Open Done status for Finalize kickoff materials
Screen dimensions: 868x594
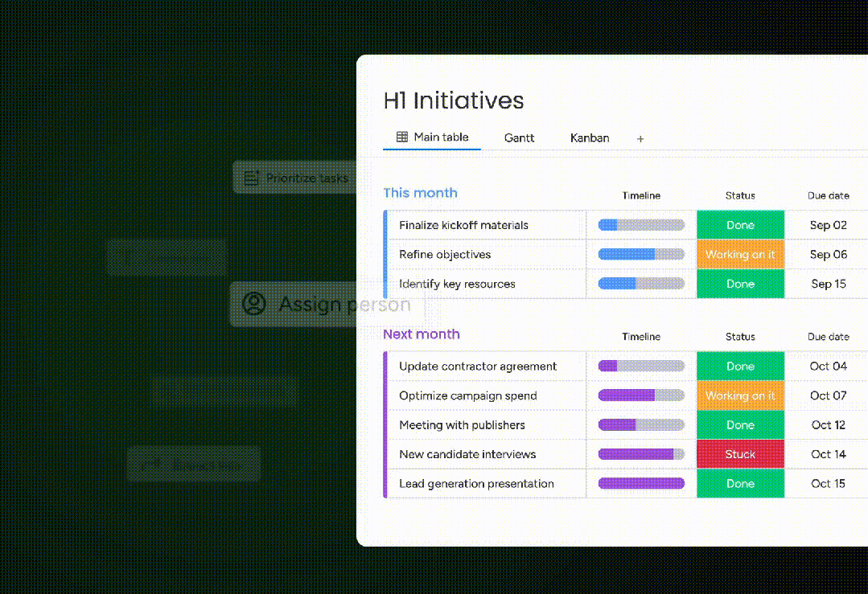740,225
